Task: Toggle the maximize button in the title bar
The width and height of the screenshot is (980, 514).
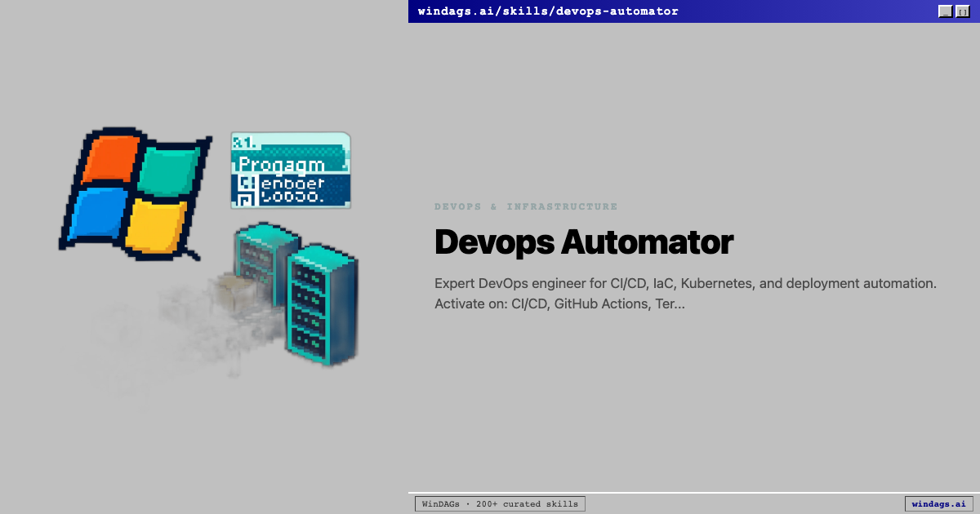Action: [962, 11]
